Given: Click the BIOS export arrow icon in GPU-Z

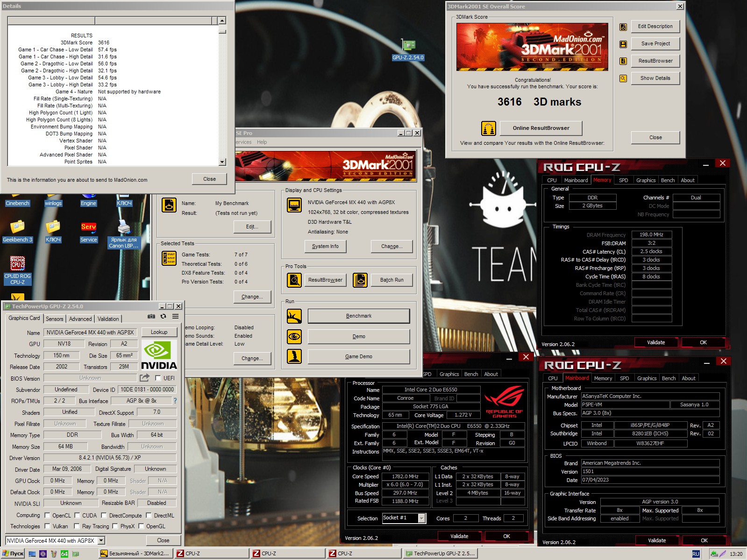Looking at the screenshot, I should point(145,378).
